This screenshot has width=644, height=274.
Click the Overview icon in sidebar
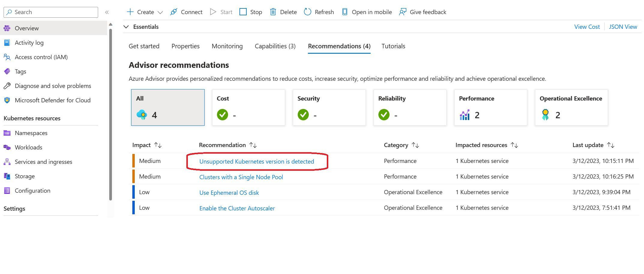click(7, 28)
